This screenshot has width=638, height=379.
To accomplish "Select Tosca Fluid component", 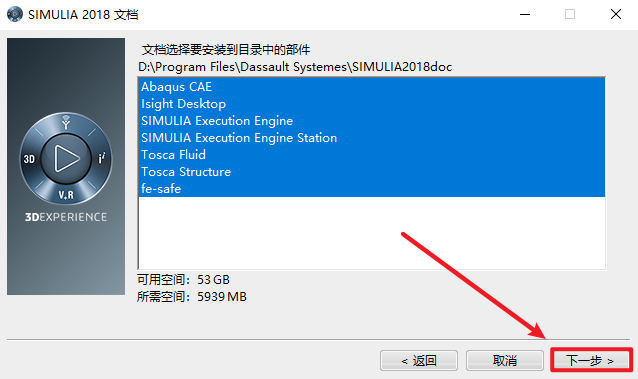I will pyautogui.click(x=371, y=155).
